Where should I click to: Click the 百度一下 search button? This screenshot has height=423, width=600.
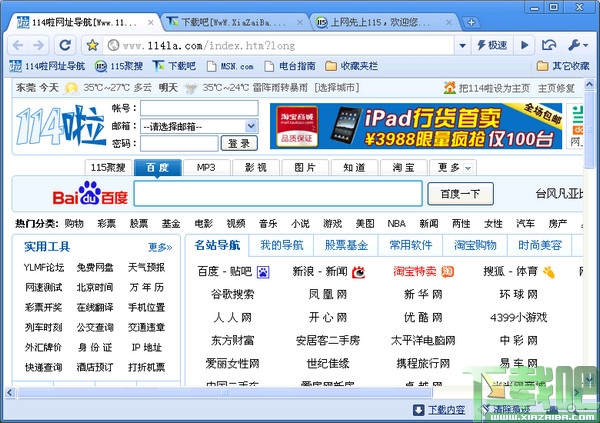click(x=460, y=194)
